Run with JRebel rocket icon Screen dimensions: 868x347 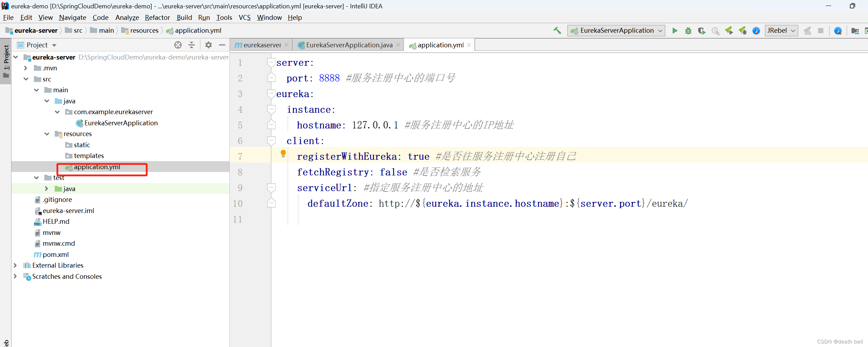tap(729, 31)
